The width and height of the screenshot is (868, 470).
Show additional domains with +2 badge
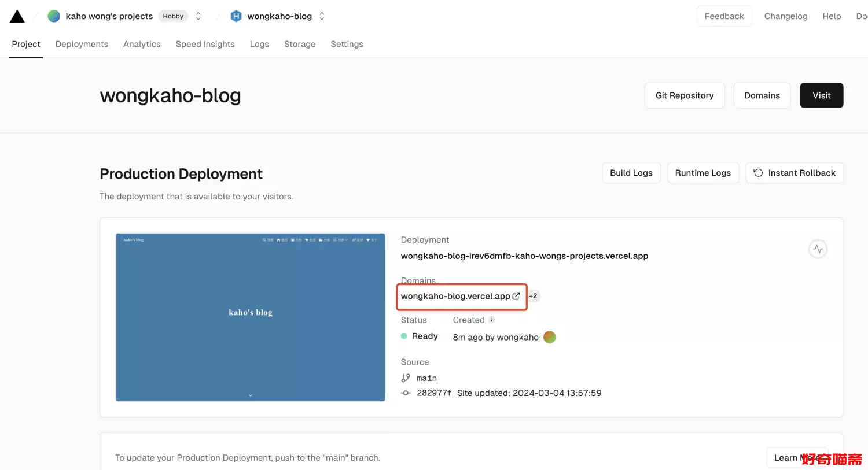pyautogui.click(x=533, y=296)
